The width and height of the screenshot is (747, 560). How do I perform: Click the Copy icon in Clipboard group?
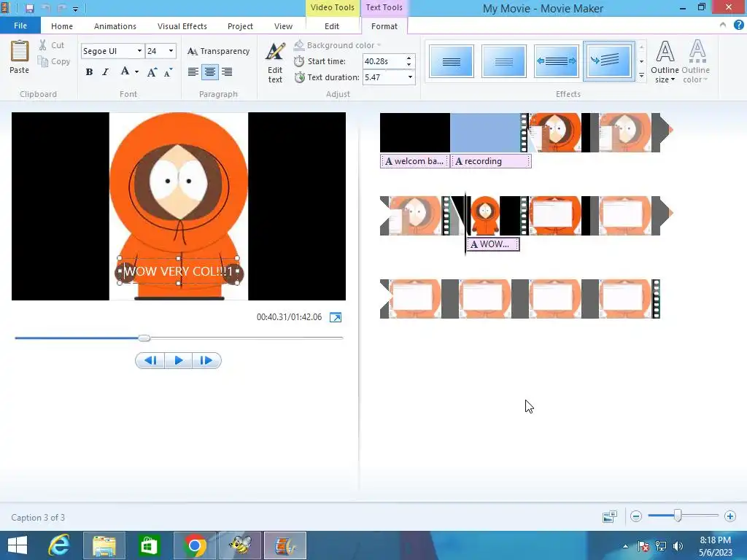pyautogui.click(x=43, y=61)
